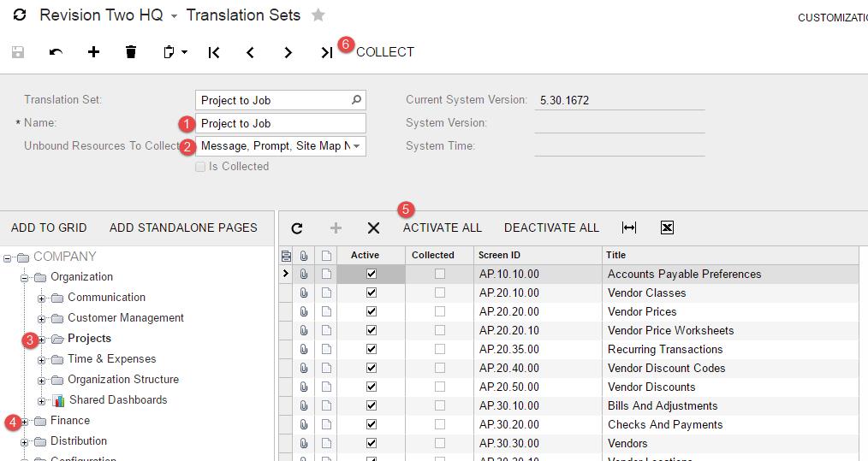Expand the Customer Management folder
Image resolution: width=868 pixels, height=461 pixels.
(x=42, y=319)
